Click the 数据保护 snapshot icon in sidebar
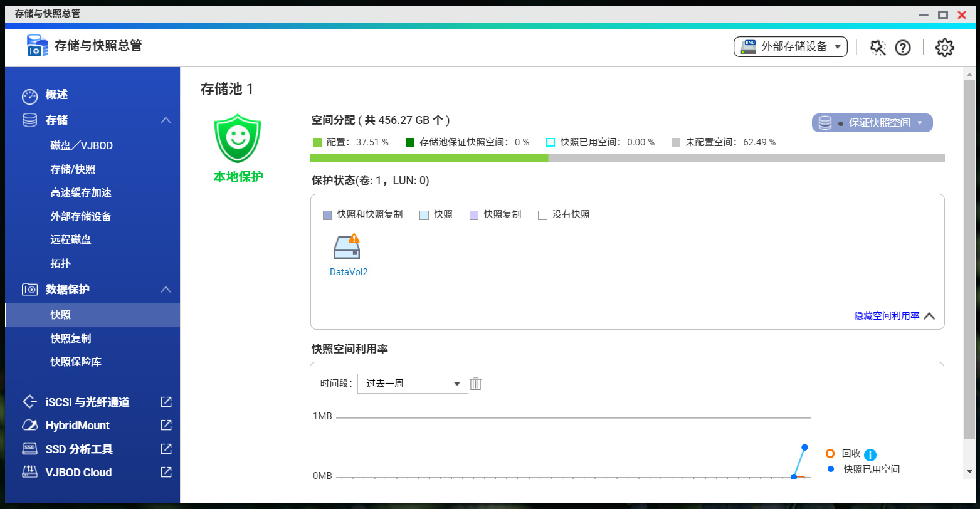980x509 pixels. tap(29, 290)
